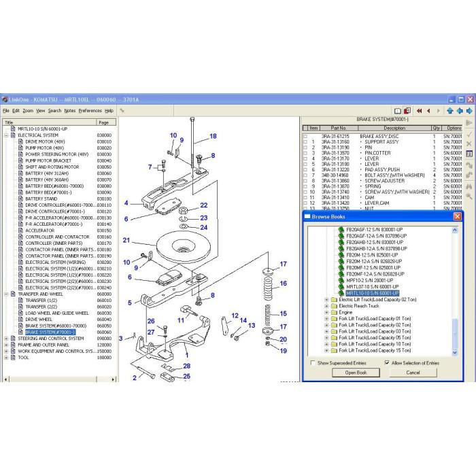Check the box for item 11 CAM
Image resolution: width=476 pixels, height=476 pixels.
coord(305,198)
